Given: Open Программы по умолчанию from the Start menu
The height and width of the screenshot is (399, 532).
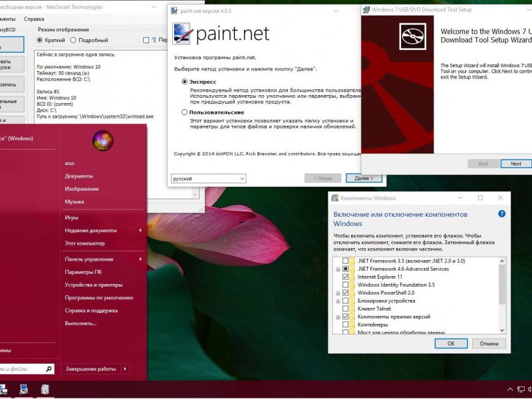Looking at the screenshot, I should [x=99, y=298].
